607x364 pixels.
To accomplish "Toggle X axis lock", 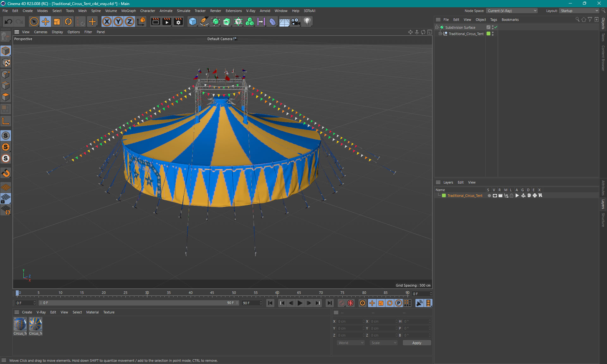I will (x=107, y=21).
